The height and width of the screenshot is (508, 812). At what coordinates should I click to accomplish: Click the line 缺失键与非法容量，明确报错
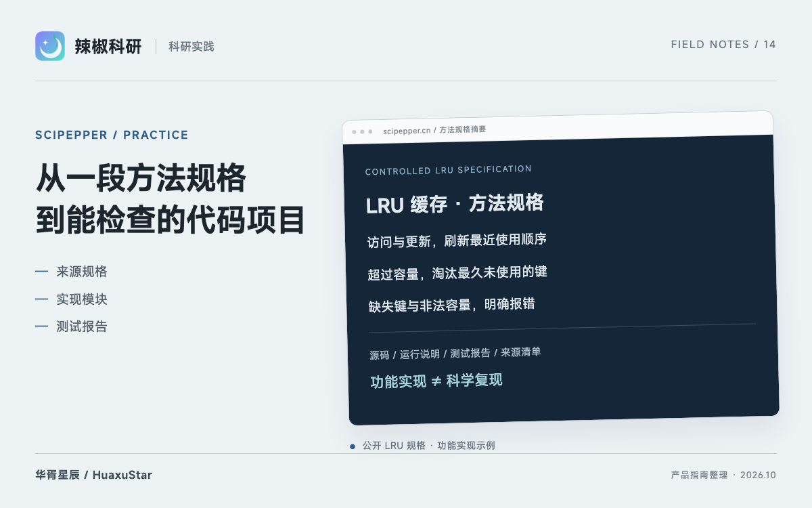452,305
